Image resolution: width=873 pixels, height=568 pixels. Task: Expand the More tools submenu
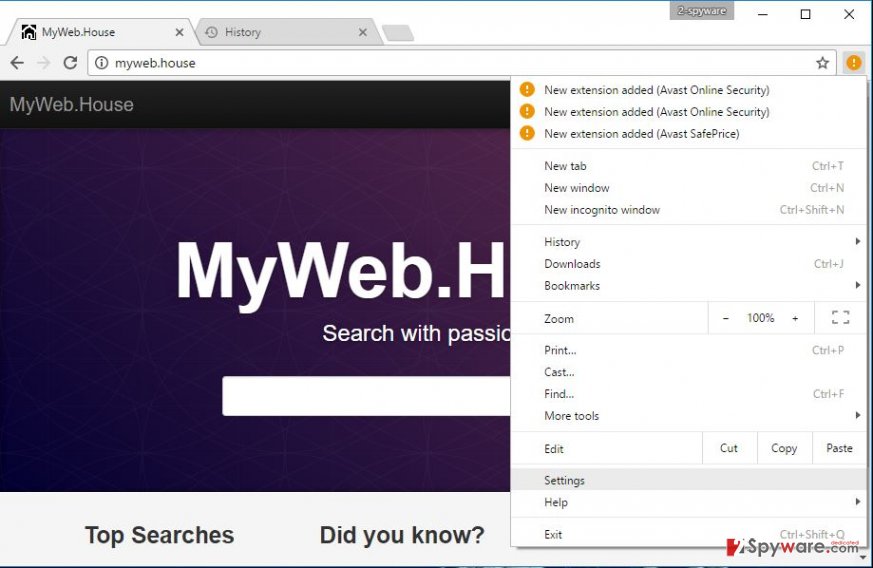click(688, 415)
